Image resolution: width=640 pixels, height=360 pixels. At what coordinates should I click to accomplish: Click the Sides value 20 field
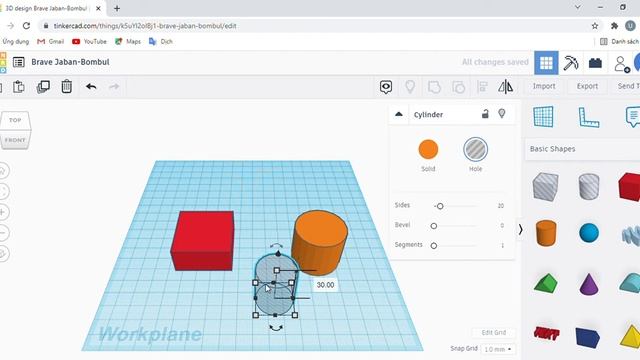pyautogui.click(x=500, y=206)
